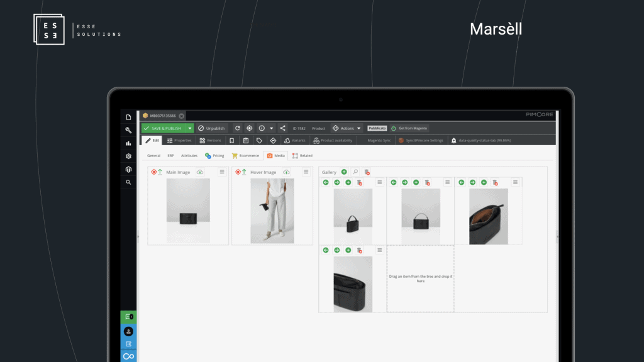Click the Hover Image red target icon
644x362 pixels.
[x=238, y=172]
